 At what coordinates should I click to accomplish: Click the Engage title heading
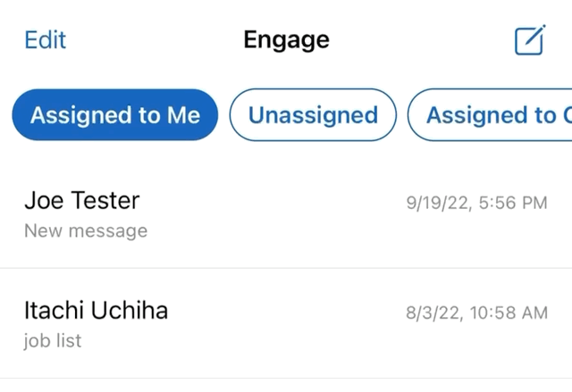tap(286, 40)
